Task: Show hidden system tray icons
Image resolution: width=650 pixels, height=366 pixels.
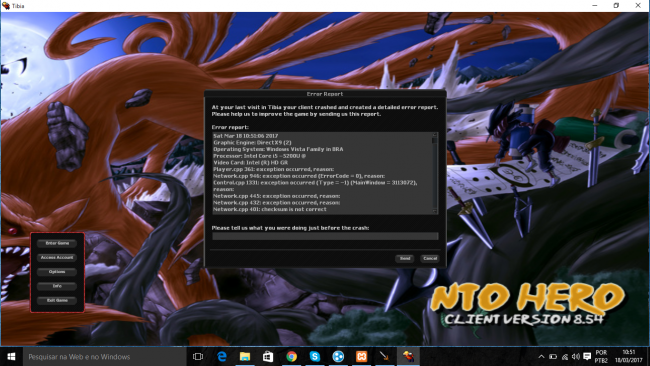Action: point(541,356)
